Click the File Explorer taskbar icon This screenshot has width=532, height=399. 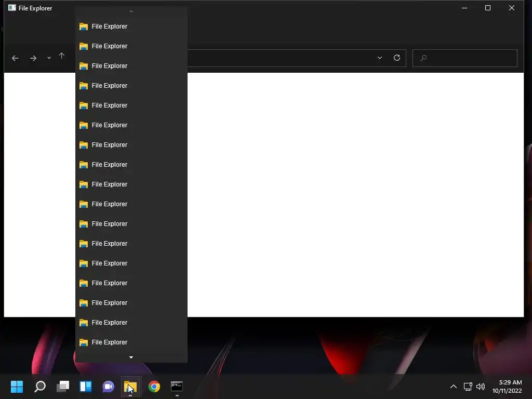130,387
